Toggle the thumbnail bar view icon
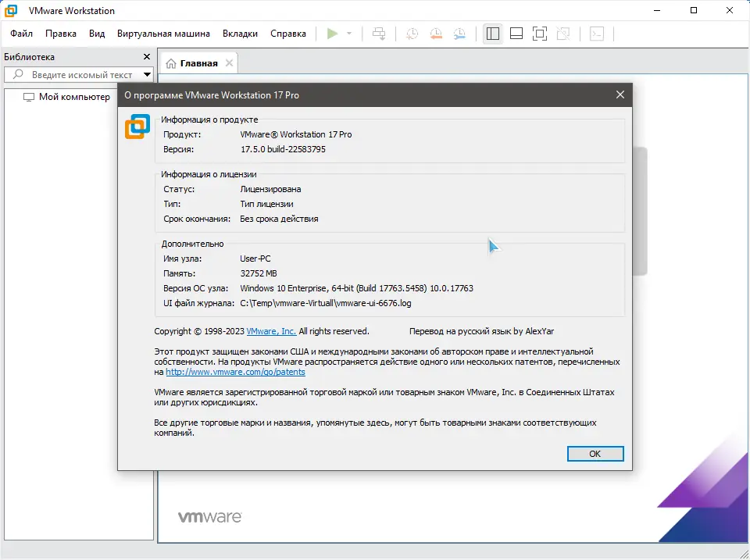This screenshot has width=750, height=560. tap(516, 34)
